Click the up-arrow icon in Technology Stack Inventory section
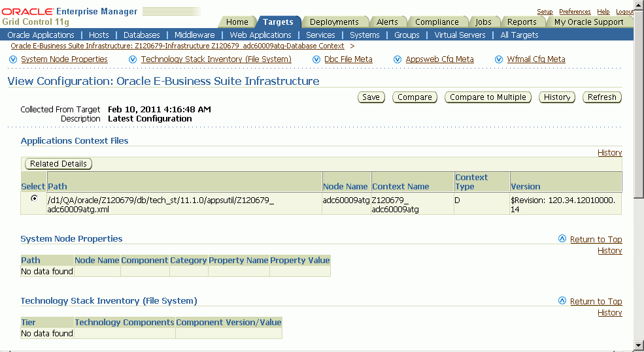This screenshot has width=644, height=352. (x=562, y=300)
